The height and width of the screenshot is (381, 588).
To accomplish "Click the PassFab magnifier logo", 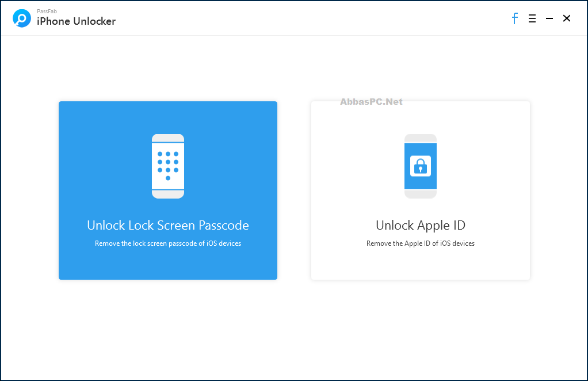I will coord(22,18).
